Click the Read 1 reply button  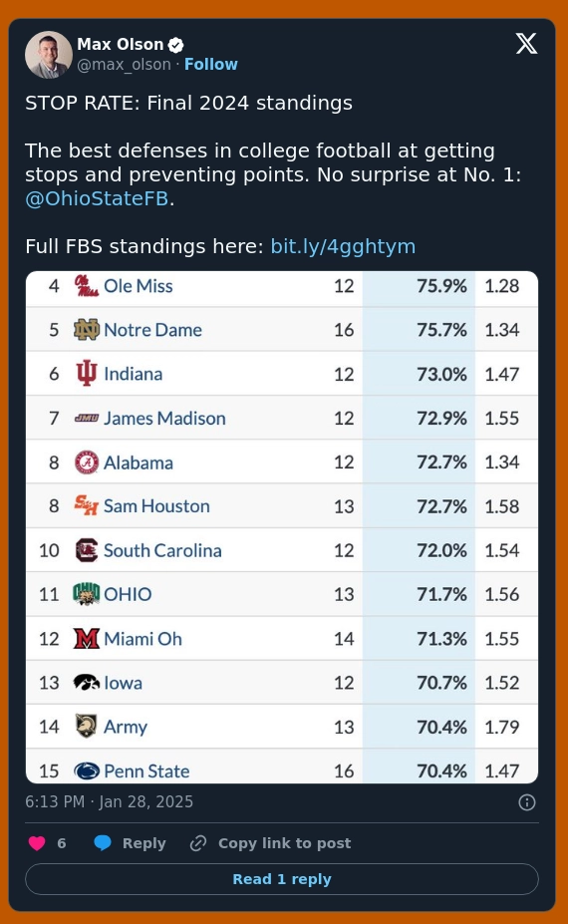coord(282,879)
